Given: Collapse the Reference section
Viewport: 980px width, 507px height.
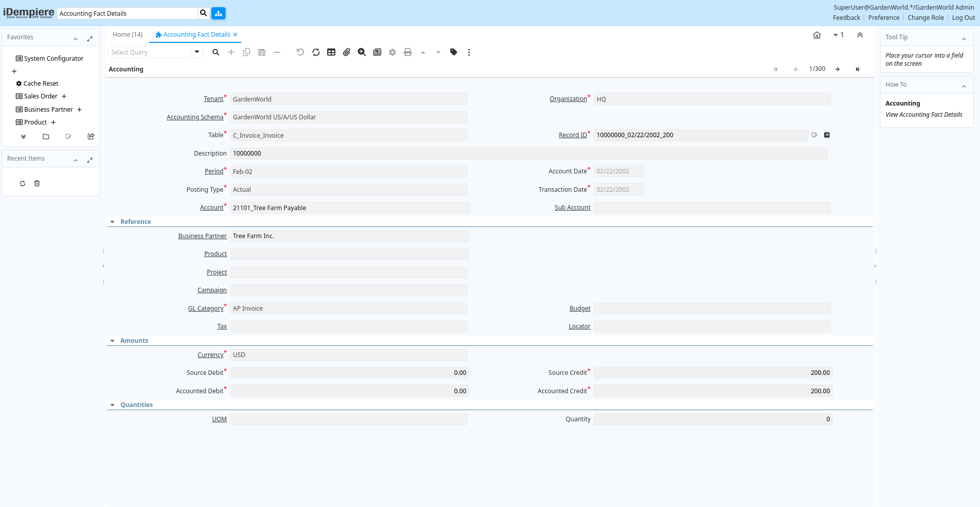Looking at the screenshot, I should 112,222.
